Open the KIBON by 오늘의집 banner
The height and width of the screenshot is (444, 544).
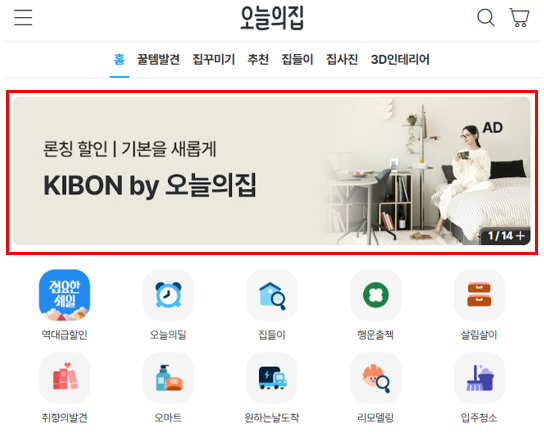tap(272, 171)
